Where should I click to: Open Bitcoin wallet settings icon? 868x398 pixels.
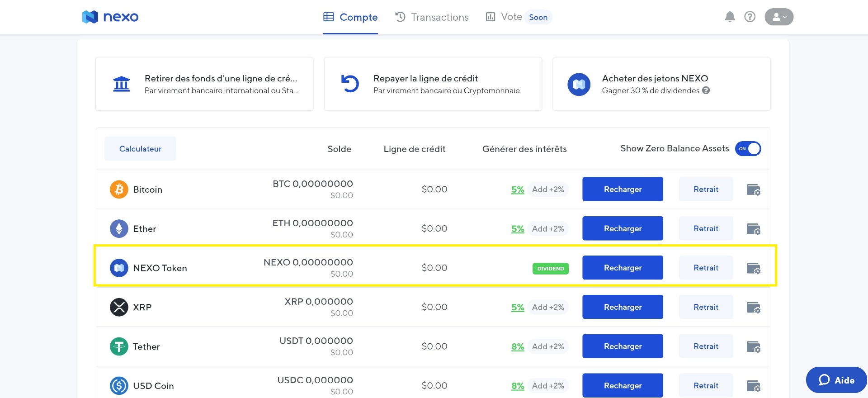(753, 190)
